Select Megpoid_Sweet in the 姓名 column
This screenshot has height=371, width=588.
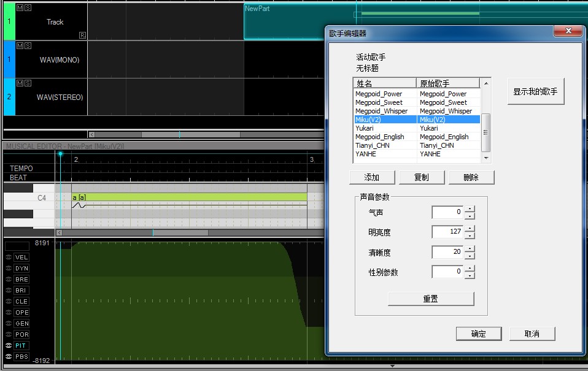point(379,102)
